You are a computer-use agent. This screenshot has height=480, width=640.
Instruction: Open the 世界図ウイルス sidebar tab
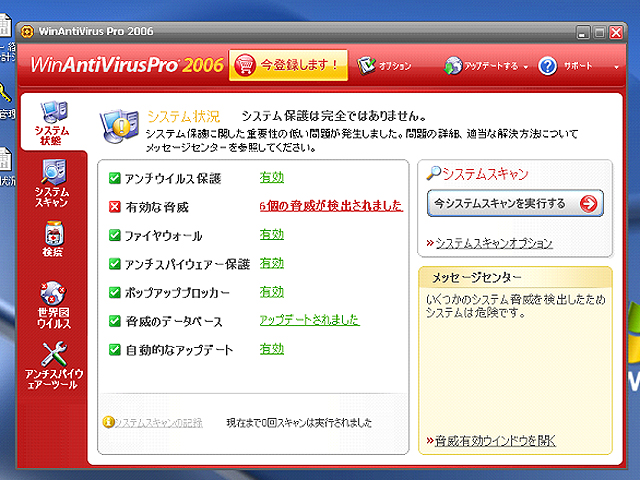53,304
